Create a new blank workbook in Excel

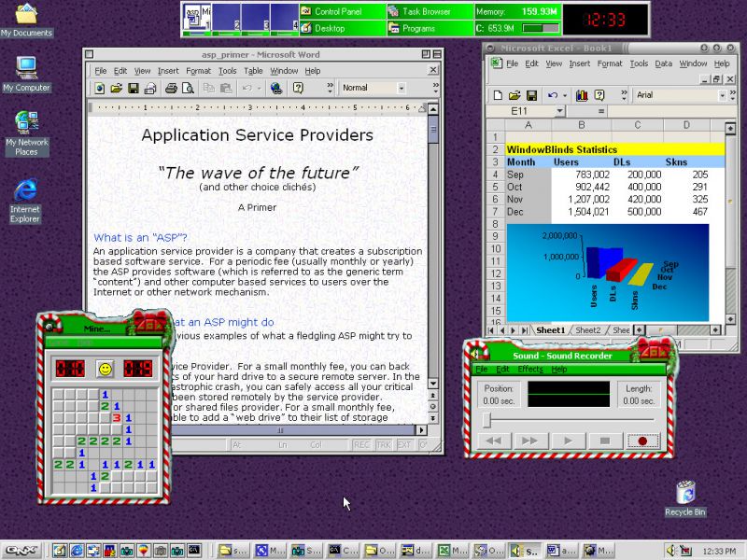click(498, 95)
